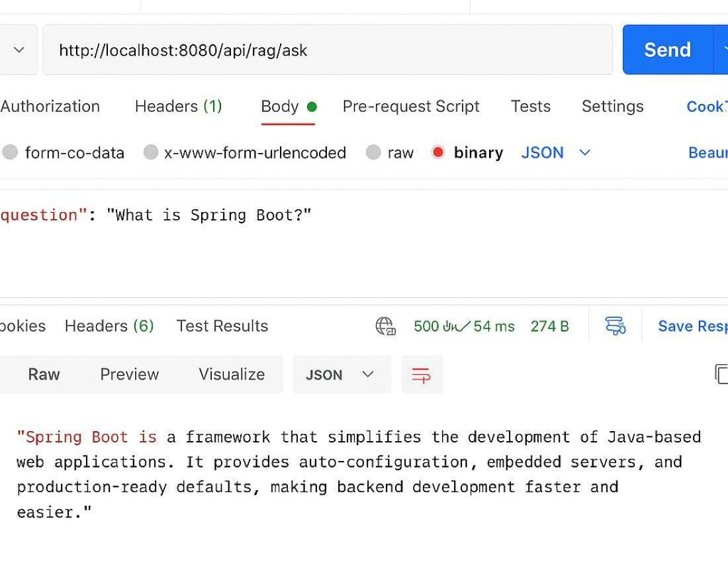Toggle the red line-wrap icon
The height and width of the screenshot is (561, 728).
422,375
